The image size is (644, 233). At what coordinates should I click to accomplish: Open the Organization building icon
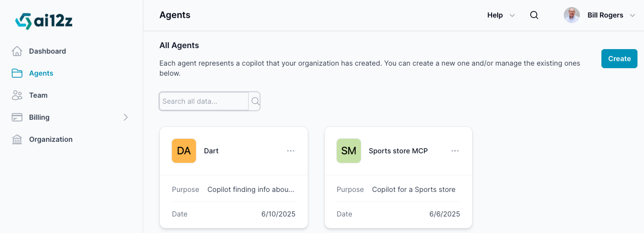coord(17,139)
